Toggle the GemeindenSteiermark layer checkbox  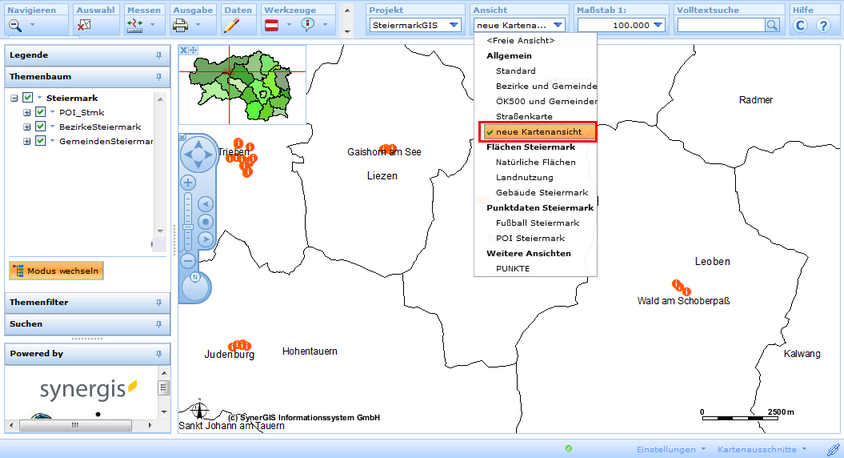tap(40, 140)
